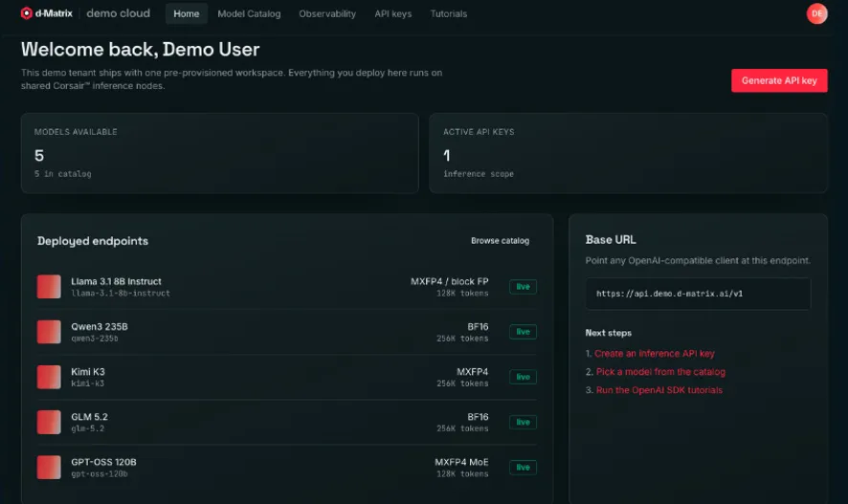848x504 pixels.
Task: Click the GPT-OSS 120B model icon
Action: pyautogui.click(x=49, y=468)
